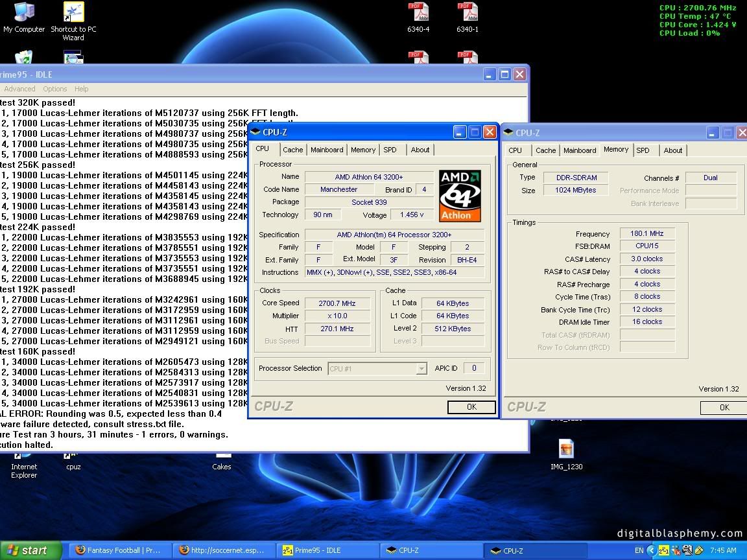Open the IMG_1230 desktop image icon

pyautogui.click(x=566, y=449)
